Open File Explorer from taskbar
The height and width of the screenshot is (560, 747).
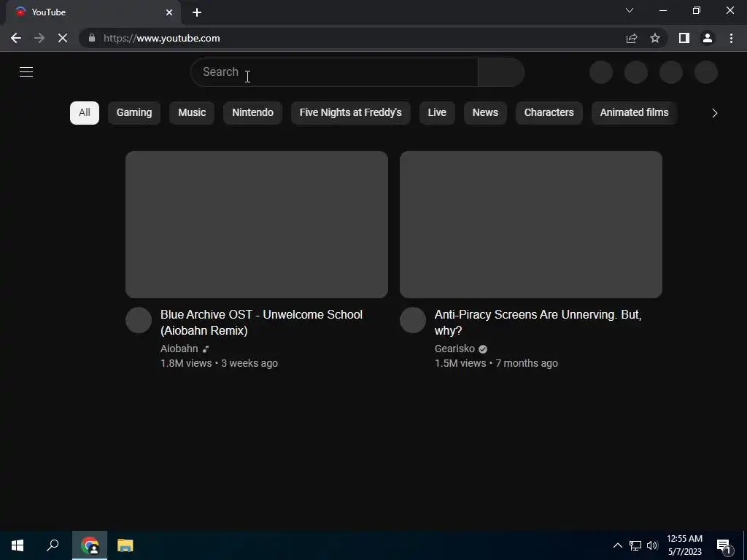click(125, 545)
